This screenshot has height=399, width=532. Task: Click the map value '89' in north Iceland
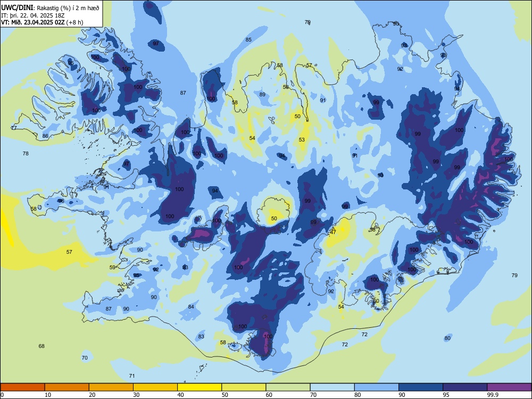(x=262, y=94)
